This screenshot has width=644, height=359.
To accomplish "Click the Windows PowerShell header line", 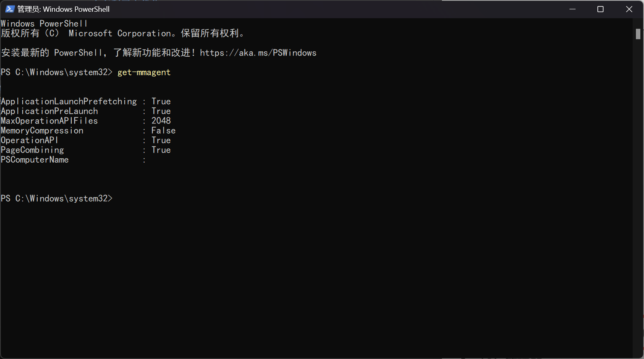I will (x=44, y=24).
